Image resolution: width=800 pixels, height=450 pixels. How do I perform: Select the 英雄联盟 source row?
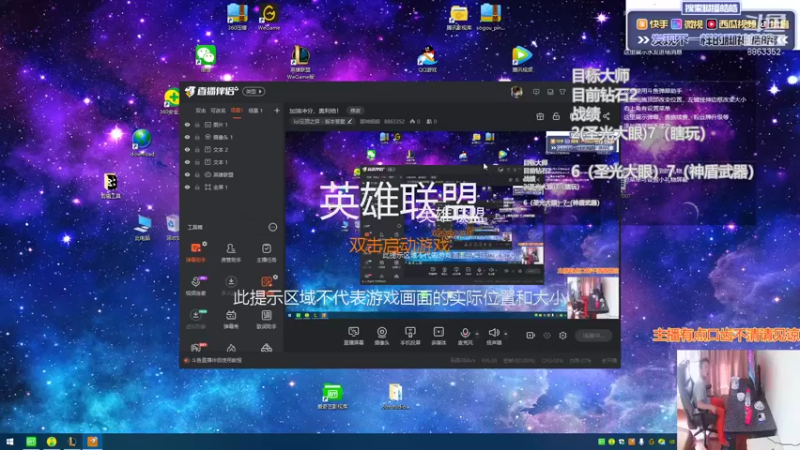tap(232, 174)
